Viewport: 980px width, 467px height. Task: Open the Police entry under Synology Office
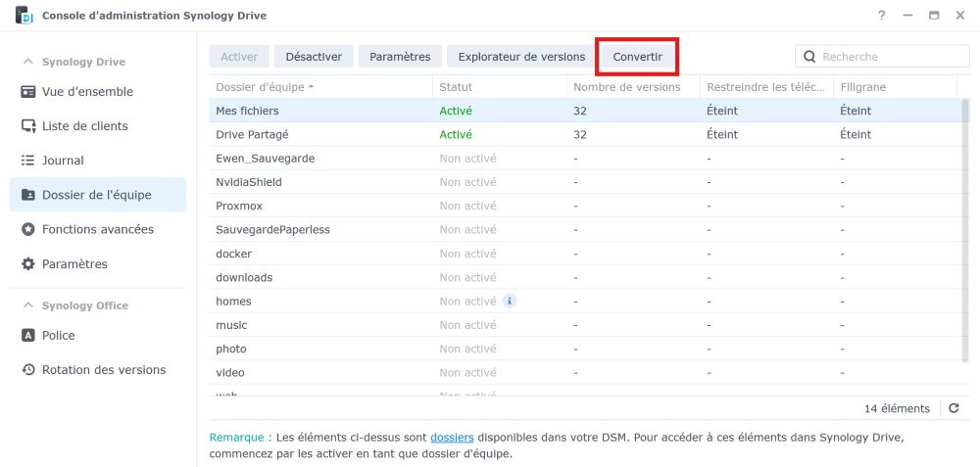pos(97,335)
